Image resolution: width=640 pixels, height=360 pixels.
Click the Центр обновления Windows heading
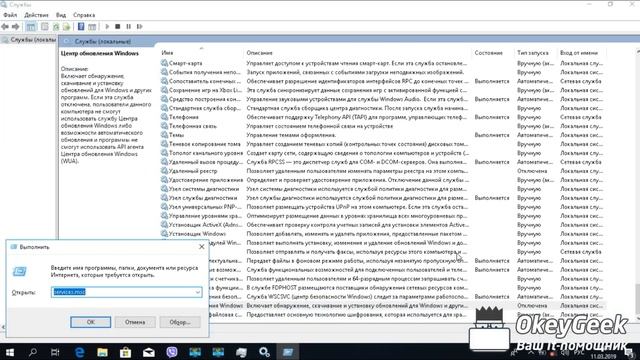click(100, 53)
